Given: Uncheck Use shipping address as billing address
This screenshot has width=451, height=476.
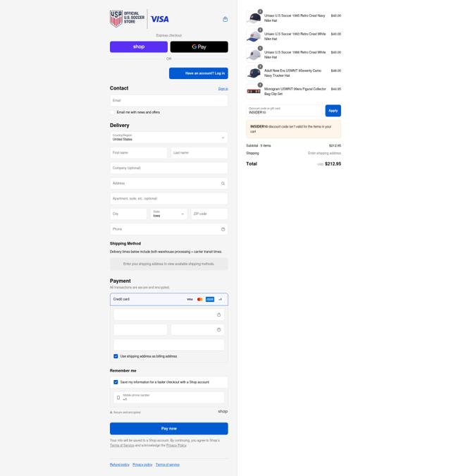Looking at the screenshot, I should pos(116,356).
